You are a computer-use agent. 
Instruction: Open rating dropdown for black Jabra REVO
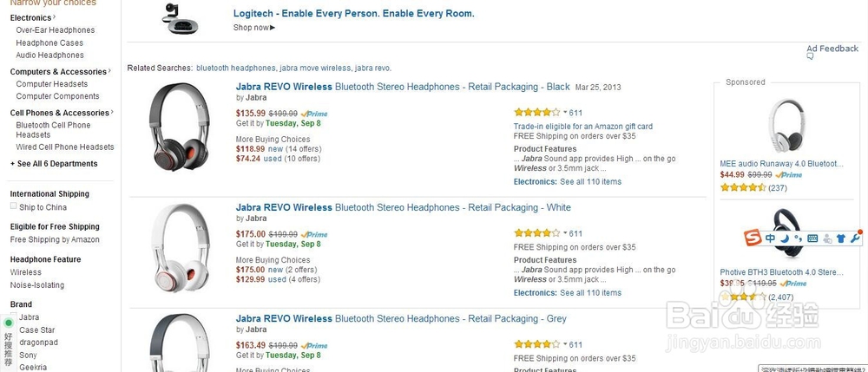[x=565, y=113]
